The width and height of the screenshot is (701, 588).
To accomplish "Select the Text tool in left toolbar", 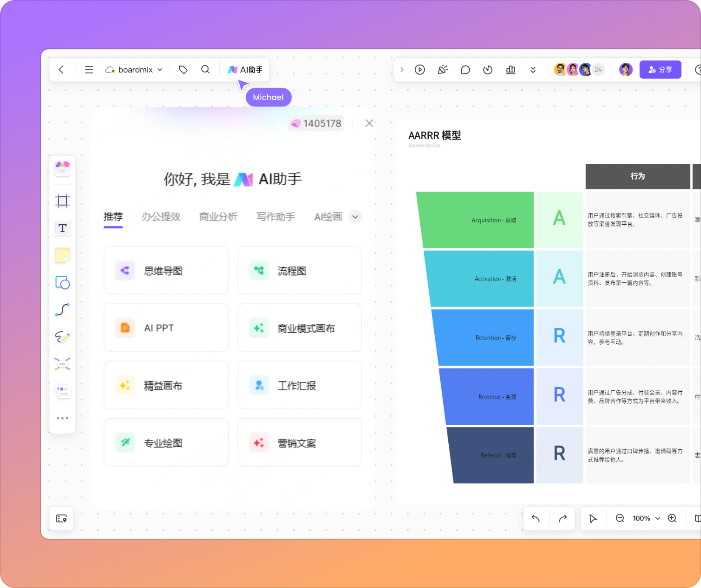I will pos(62,228).
